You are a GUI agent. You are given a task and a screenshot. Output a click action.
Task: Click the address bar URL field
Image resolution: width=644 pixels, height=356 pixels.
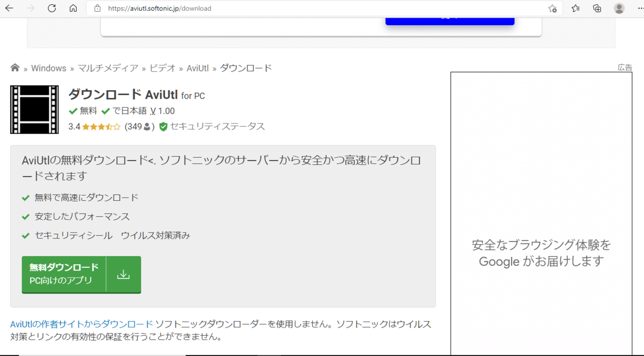point(324,9)
